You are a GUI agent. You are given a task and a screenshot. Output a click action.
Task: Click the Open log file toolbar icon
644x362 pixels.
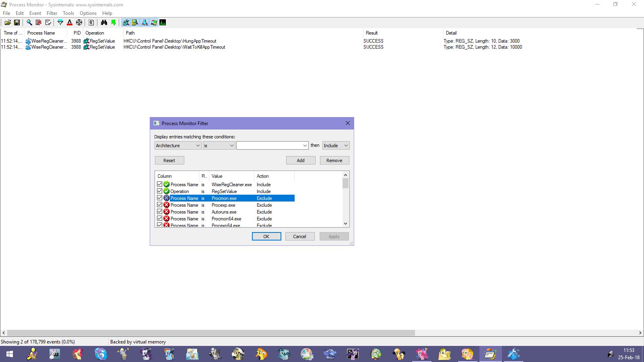(8, 23)
